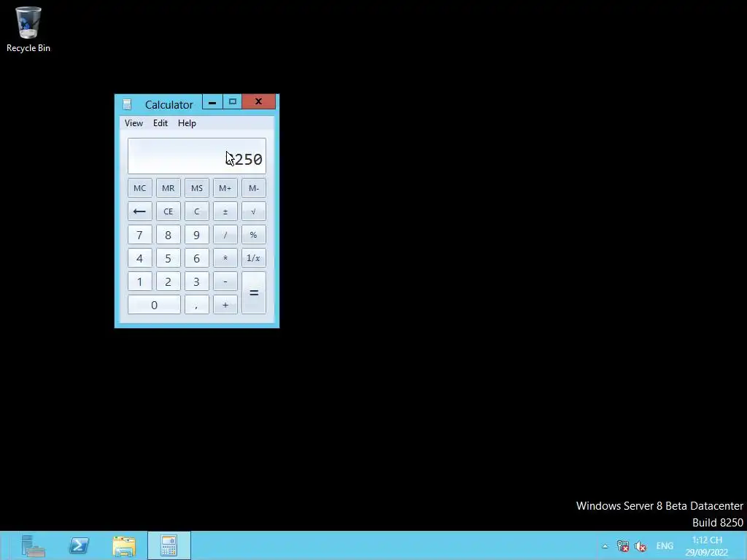Clear memory with MC

(x=139, y=188)
